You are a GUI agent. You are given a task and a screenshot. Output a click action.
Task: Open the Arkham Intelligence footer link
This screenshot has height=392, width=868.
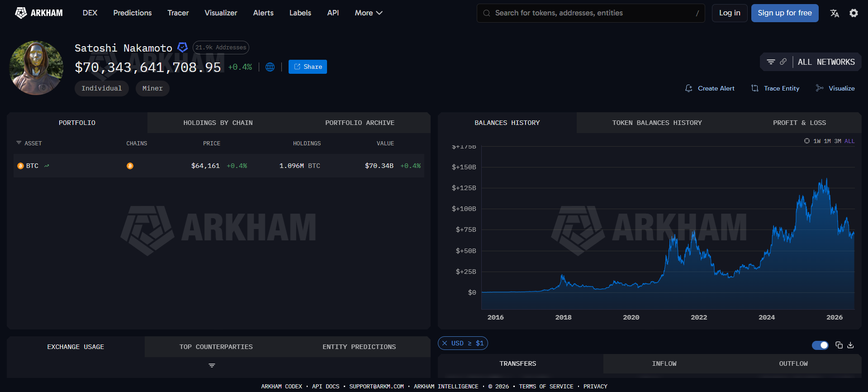pos(446,387)
